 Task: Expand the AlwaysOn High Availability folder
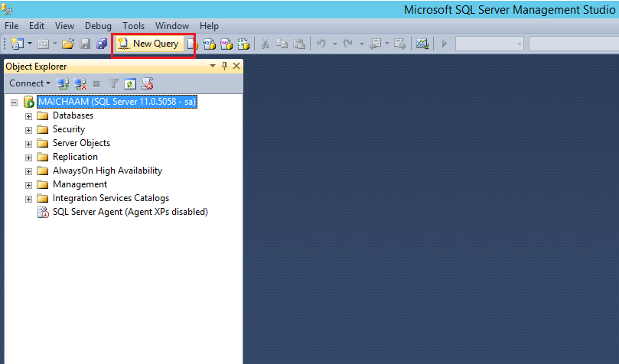click(x=28, y=171)
